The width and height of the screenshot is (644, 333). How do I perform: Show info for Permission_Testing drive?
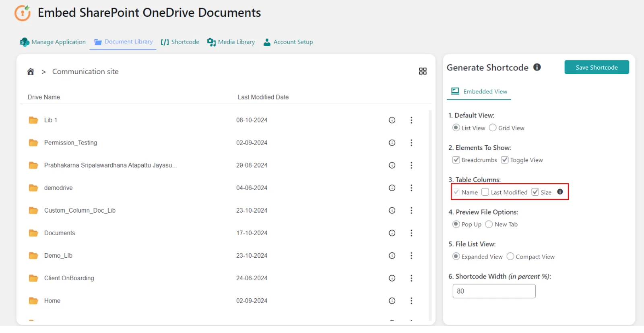click(392, 143)
